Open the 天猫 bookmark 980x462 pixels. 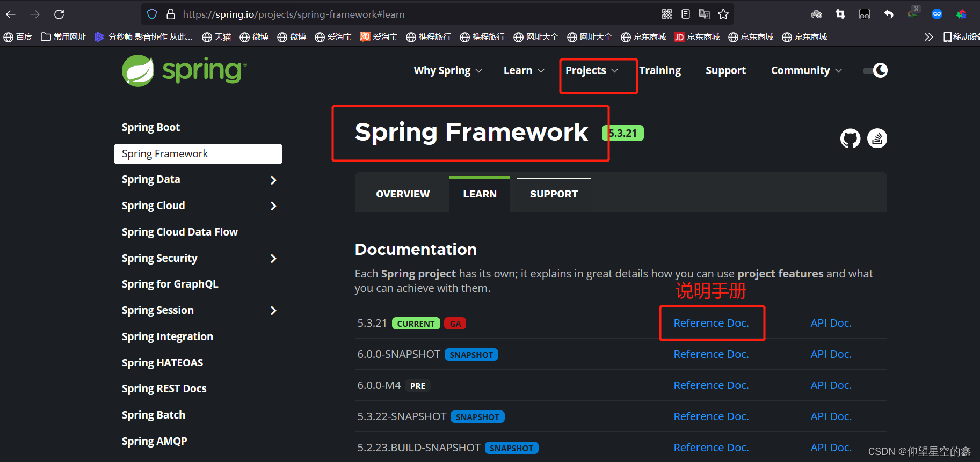(x=216, y=37)
